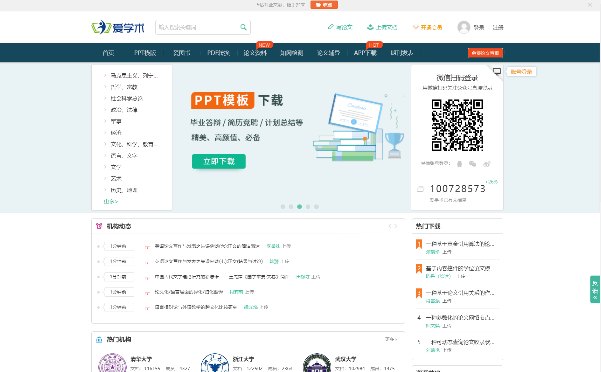Show next news with right arrow
The image size is (601, 372).
click(396, 226)
